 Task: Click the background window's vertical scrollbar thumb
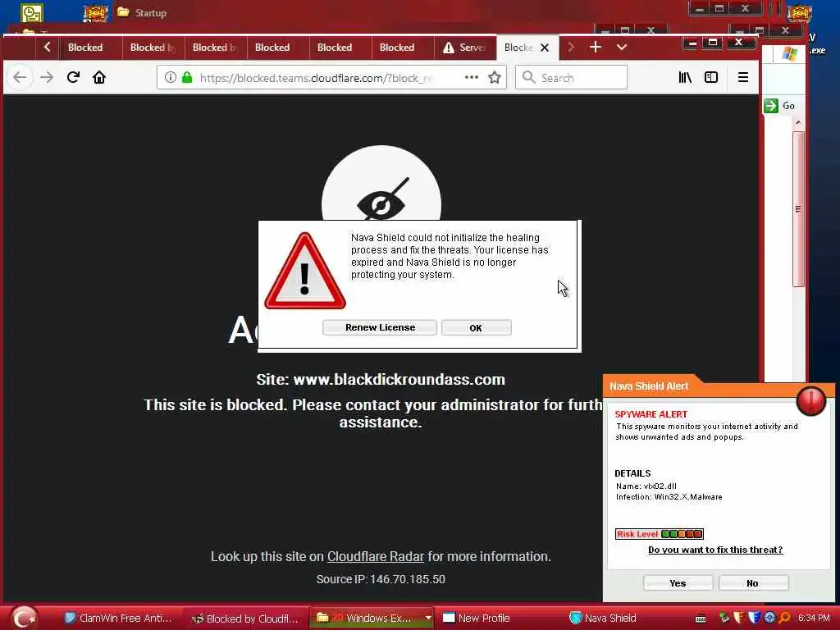[798, 209]
